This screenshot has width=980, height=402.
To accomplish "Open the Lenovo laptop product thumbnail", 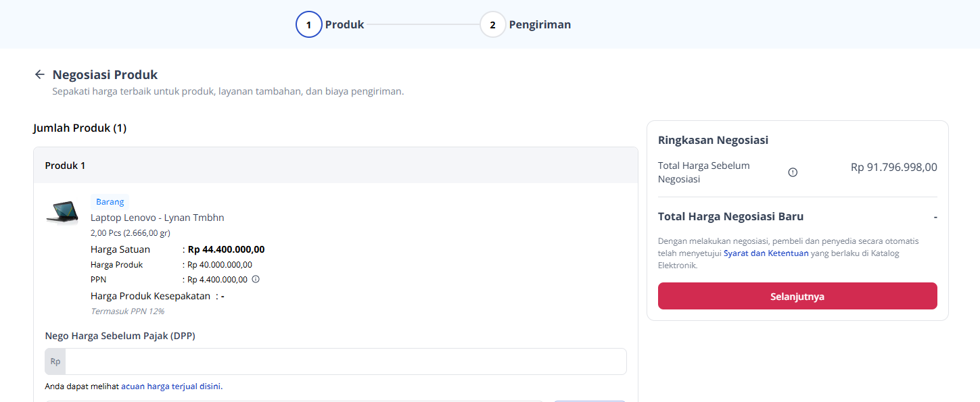I will tap(62, 212).
